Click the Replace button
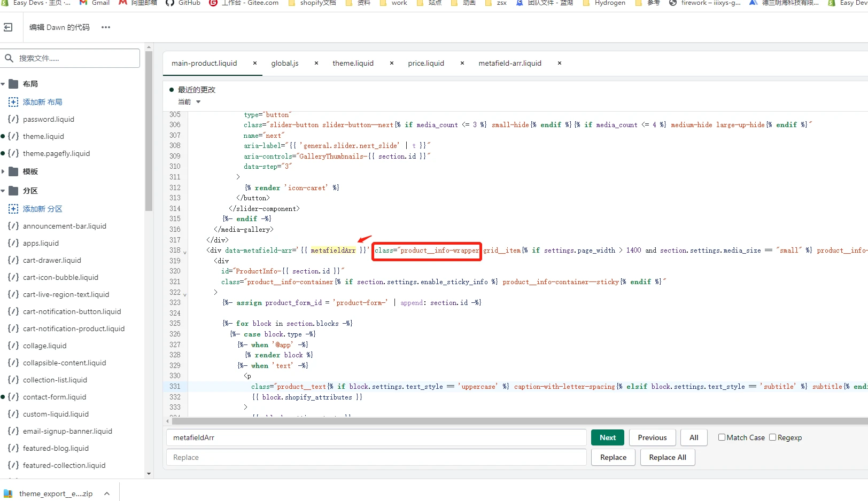The width and height of the screenshot is (868, 501). click(x=613, y=457)
